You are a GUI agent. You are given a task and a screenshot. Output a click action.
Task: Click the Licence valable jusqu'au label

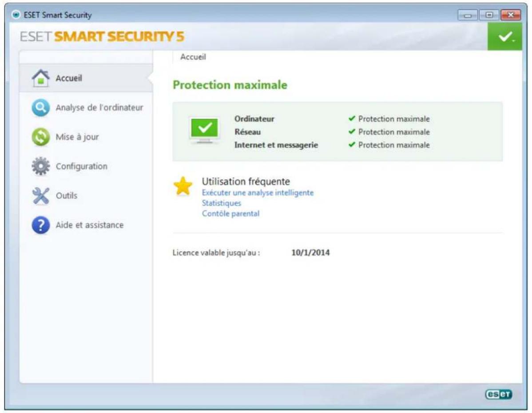216,253
